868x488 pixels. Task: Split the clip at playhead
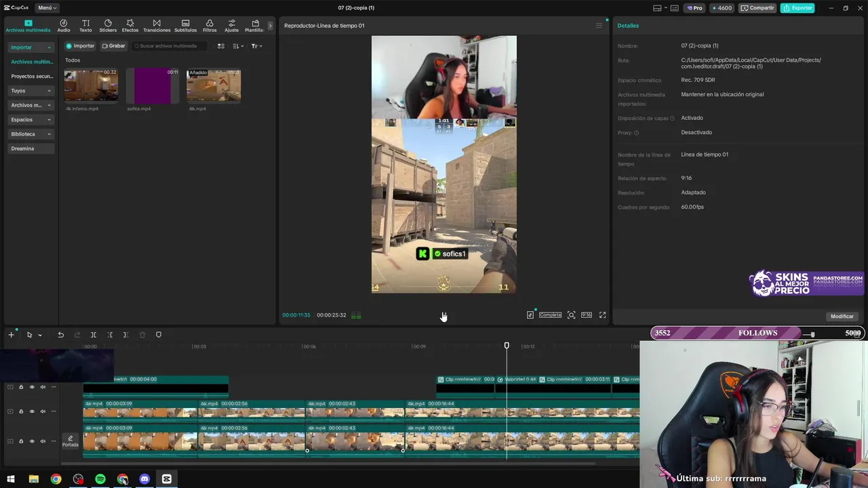pyautogui.click(x=94, y=335)
